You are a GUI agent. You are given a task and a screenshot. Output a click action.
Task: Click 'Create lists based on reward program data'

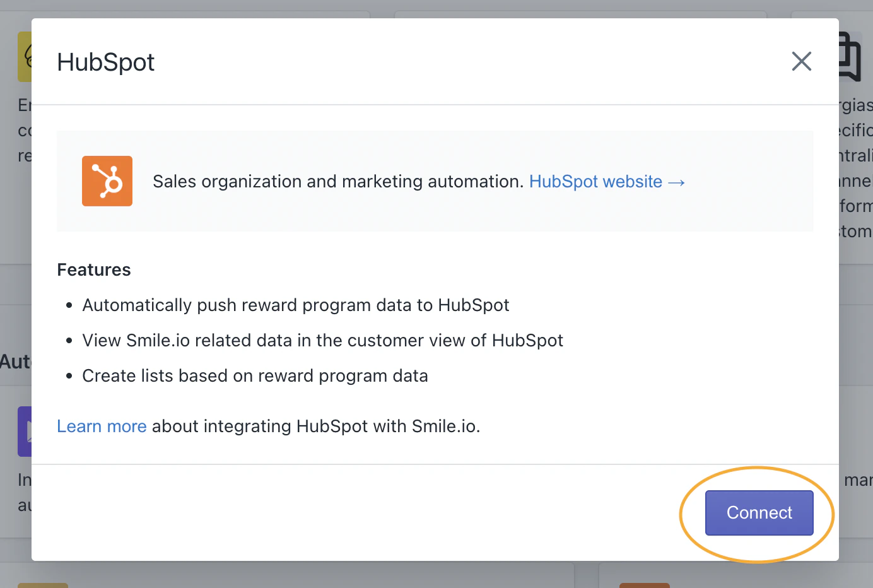tap(255, 376)
